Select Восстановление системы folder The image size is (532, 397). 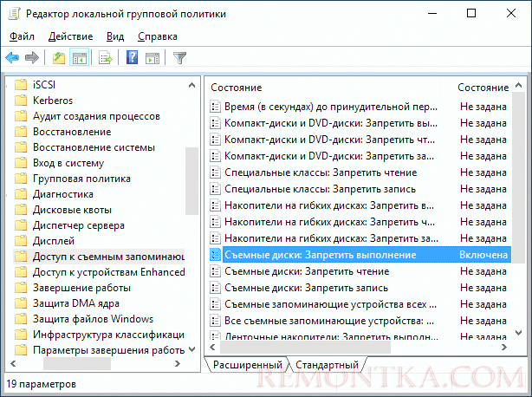pos(94,147)
